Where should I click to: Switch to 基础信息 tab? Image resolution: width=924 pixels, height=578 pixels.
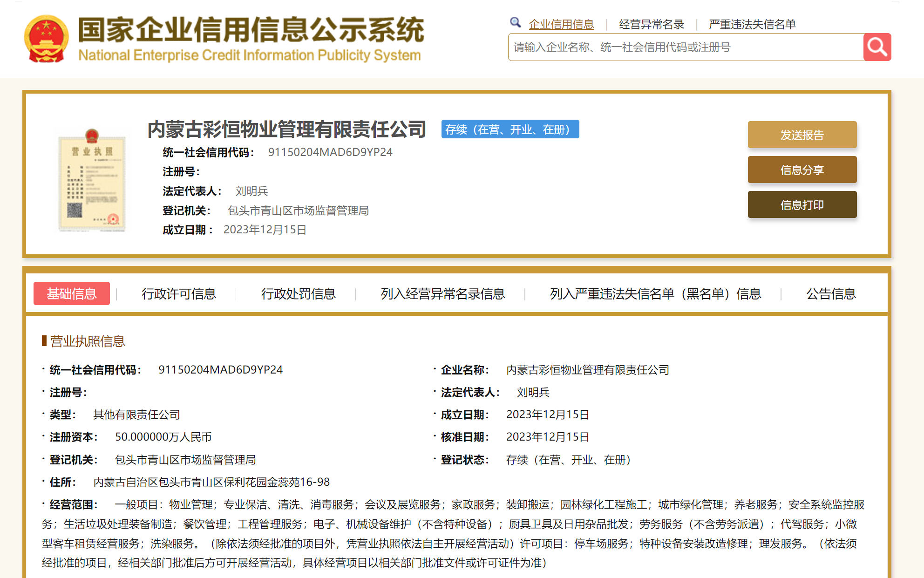[72, 294]
